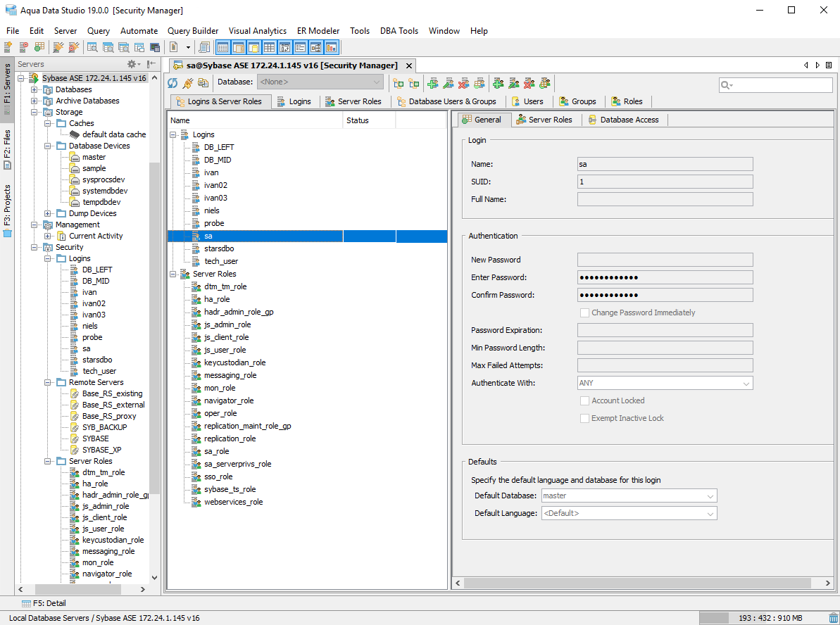840x625 pixels.
Task: Click the detail panel horizontal scrollbar
Action: (x=637, y=583)
